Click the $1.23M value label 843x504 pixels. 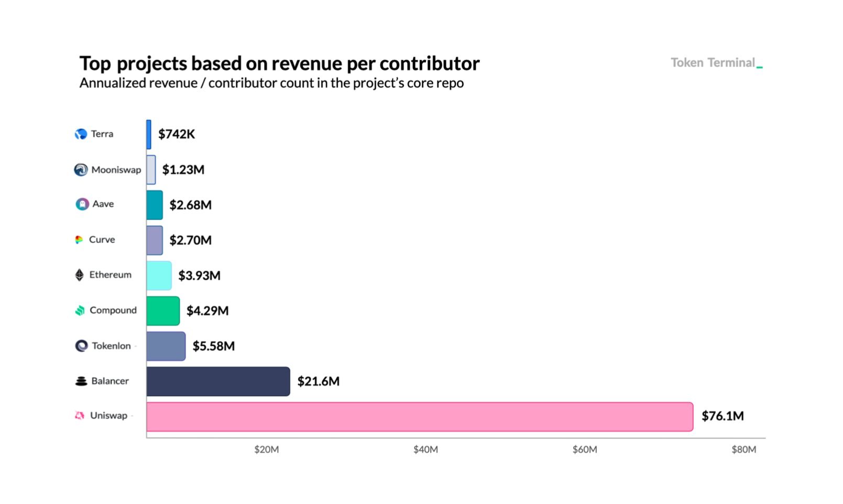point(183,170)
